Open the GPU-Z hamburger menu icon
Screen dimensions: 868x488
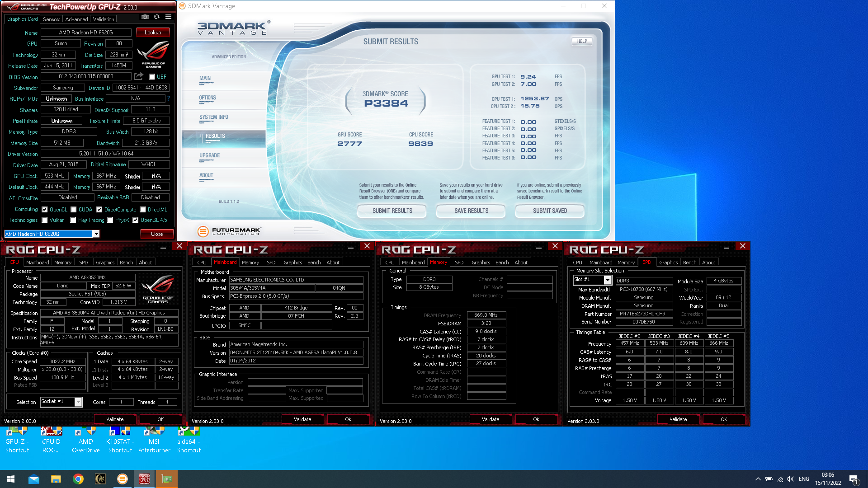click(168, 17)
